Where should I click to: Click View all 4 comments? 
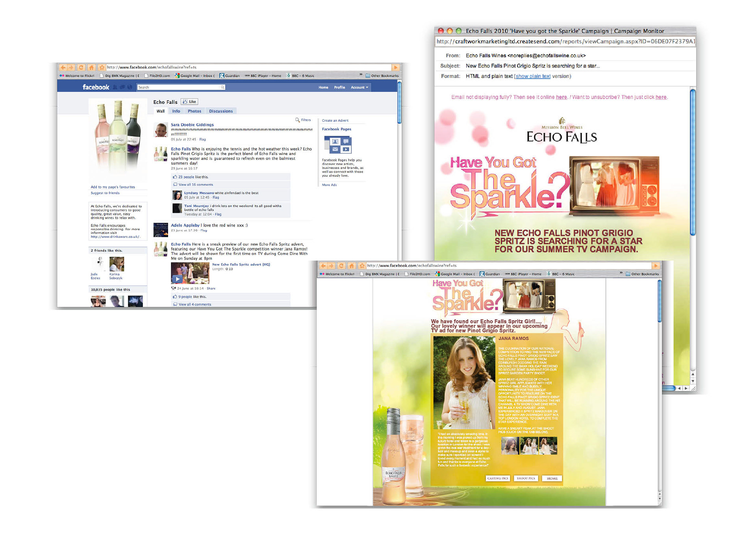coord(195,305)
